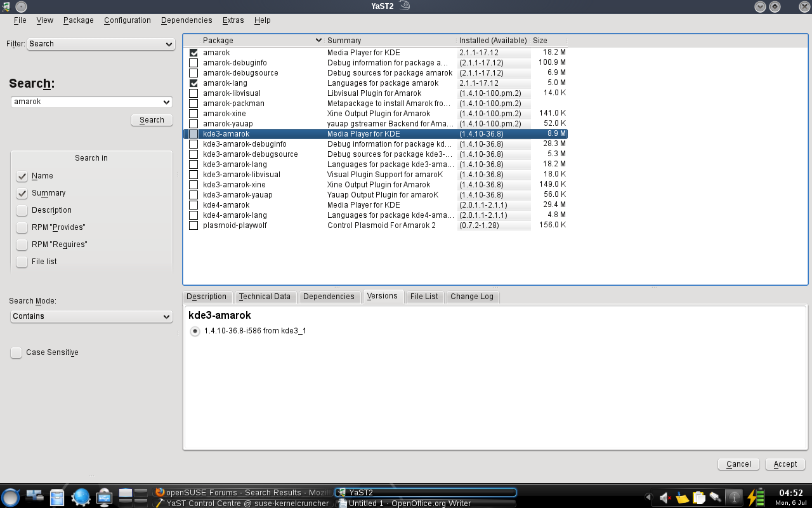Switch to the second virtual desktop in pager
The width and height of the screenshot is (812, 508).
(x=141, y=493)
